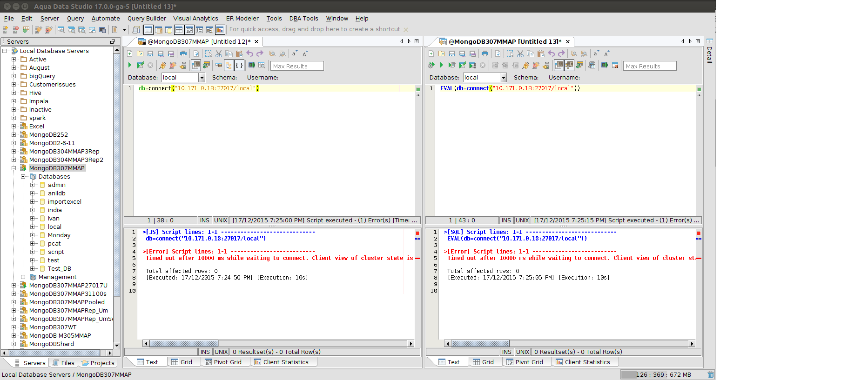Click the Max Results field in Untitled 12 toolbar
This screenshot has height=380, width=868.
pos(297,66)
